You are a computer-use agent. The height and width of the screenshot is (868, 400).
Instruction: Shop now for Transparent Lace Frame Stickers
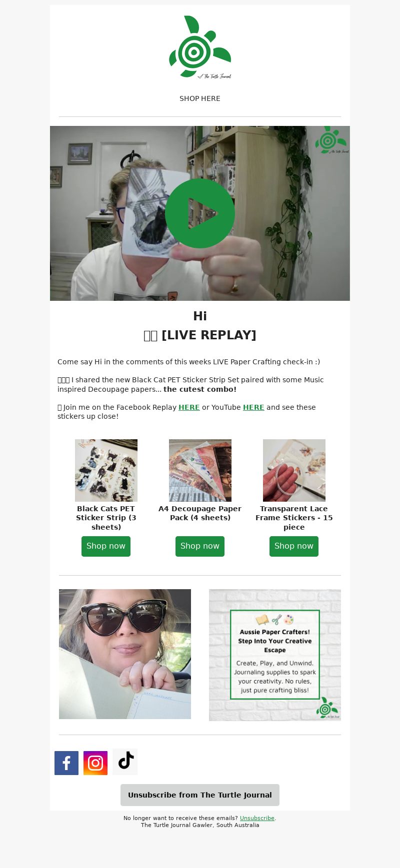[x=294, y=546]
